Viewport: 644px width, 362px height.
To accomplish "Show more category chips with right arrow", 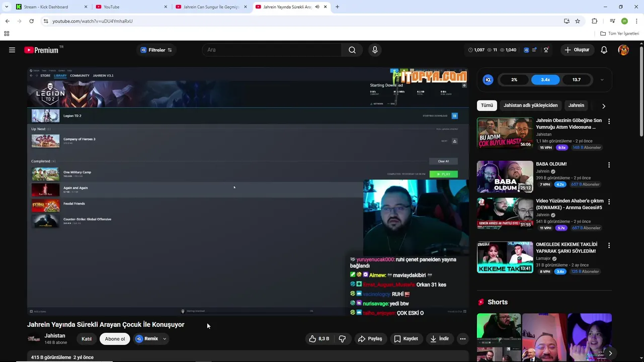I will point(604,106).
